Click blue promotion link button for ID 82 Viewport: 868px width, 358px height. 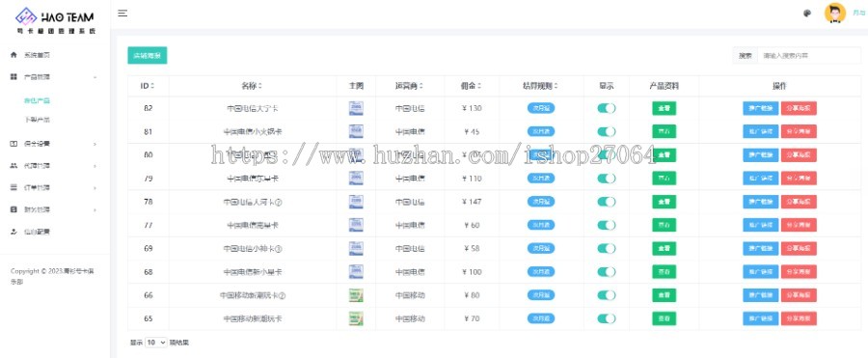click(761, 108)
